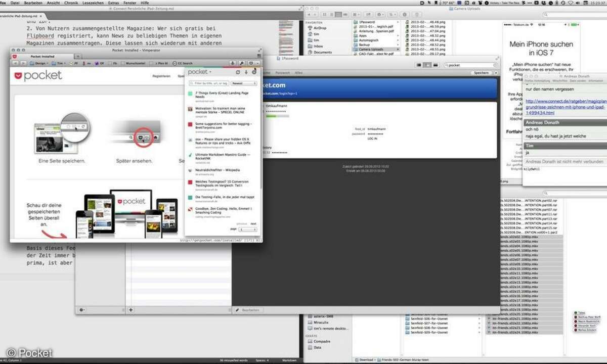
Task: Select the first view mode button in 1Password
Action: click(419, 65)
